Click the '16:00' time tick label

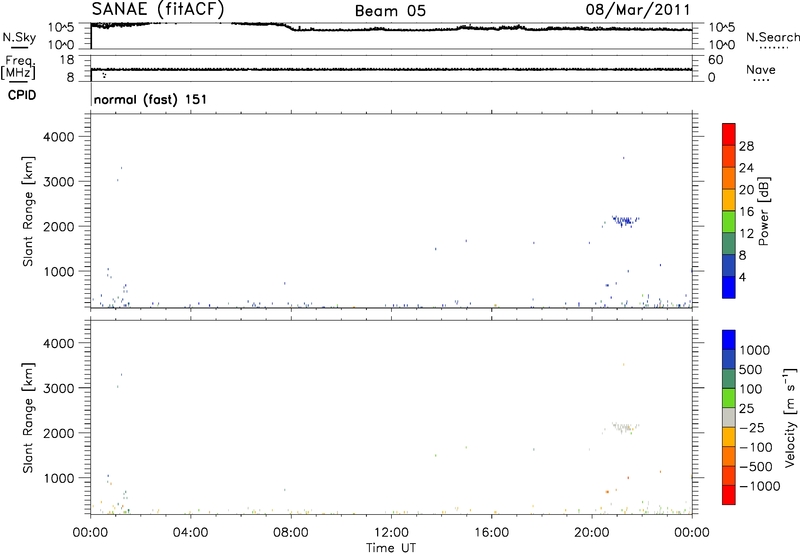point(491,533)
